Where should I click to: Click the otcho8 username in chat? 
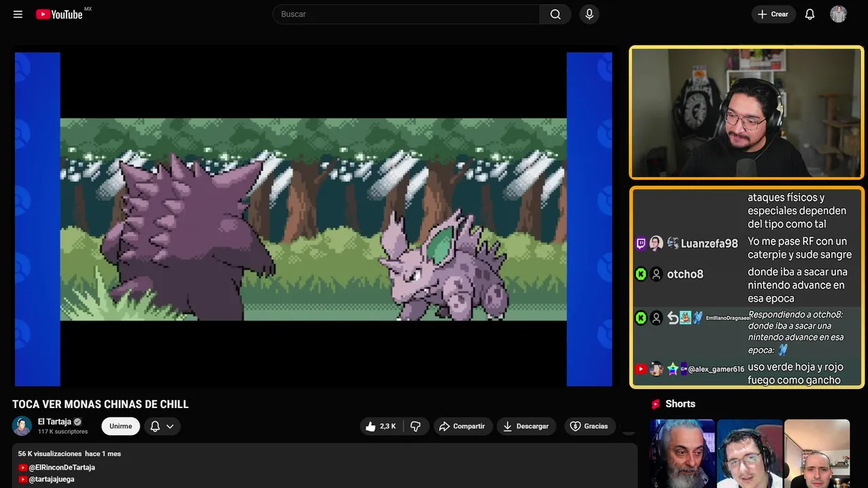coord(685,274)
